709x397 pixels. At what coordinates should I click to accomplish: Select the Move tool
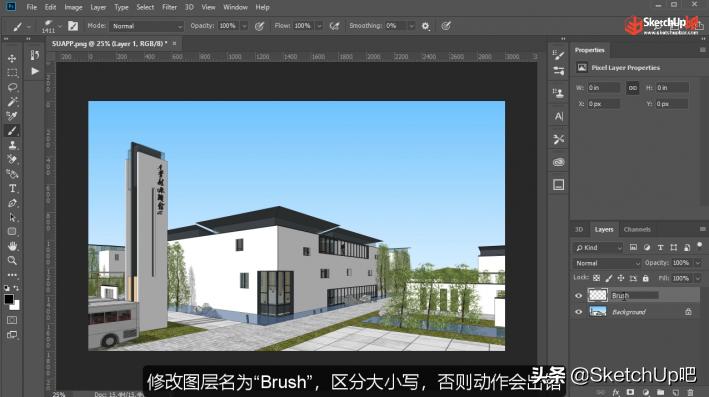point(12,58)
